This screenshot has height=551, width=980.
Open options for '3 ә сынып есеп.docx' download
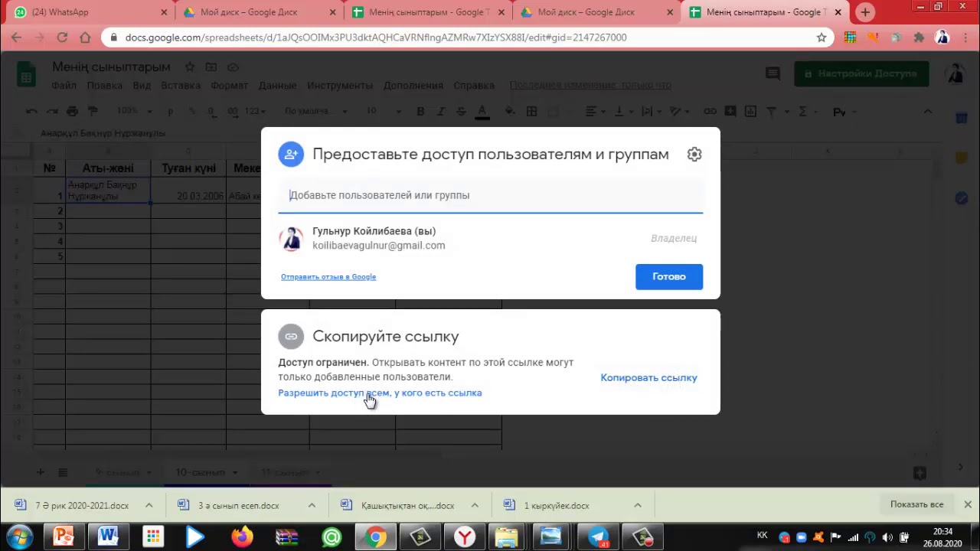(x=312, y=505)
